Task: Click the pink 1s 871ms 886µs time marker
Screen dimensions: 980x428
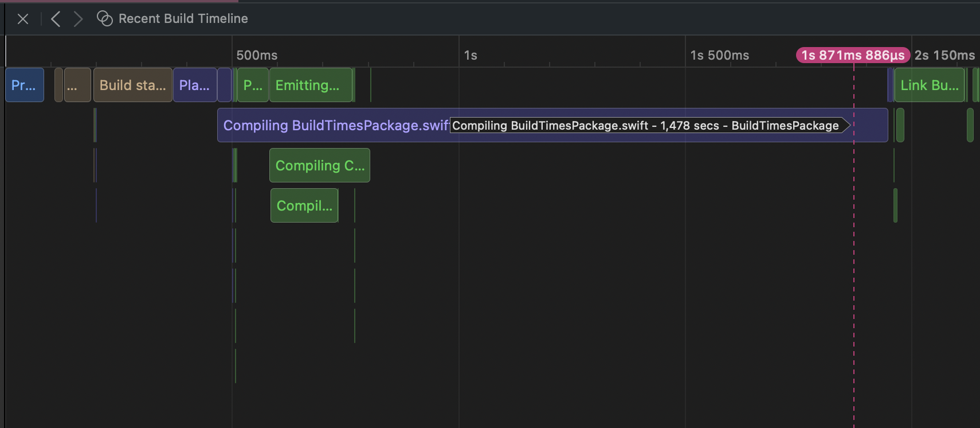Action: click(x=852, y=55)
